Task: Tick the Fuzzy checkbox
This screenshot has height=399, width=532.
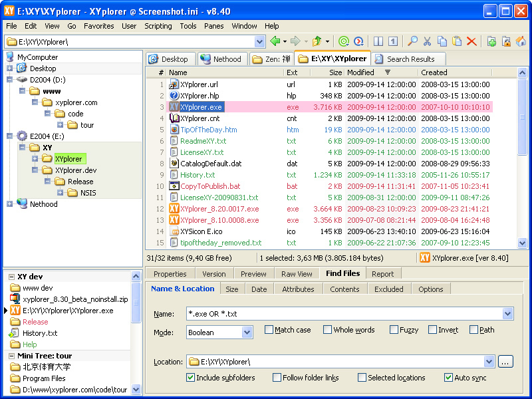Action: coord(394,329)
